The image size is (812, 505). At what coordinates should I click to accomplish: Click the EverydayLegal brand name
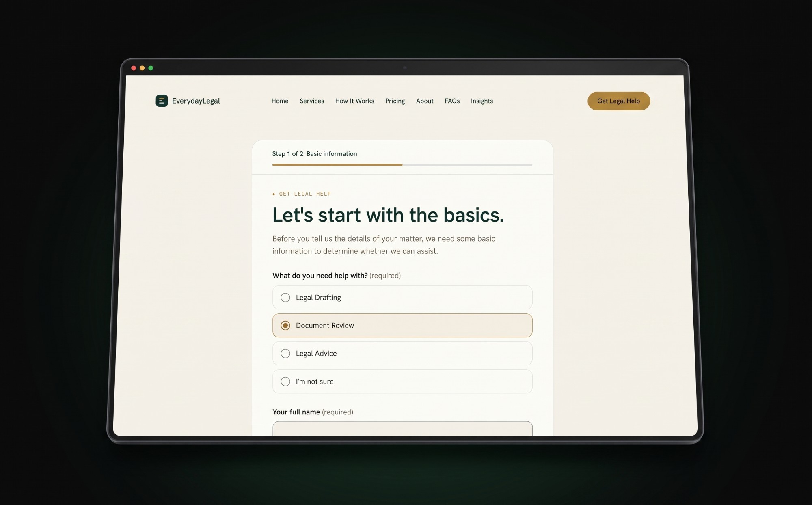point(196,101)
